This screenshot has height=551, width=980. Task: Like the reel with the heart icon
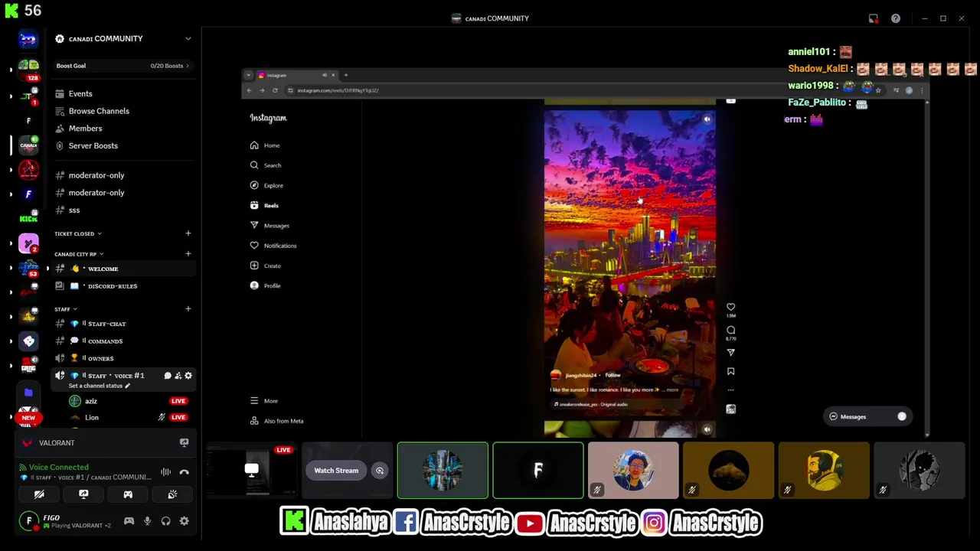[730, 307]
